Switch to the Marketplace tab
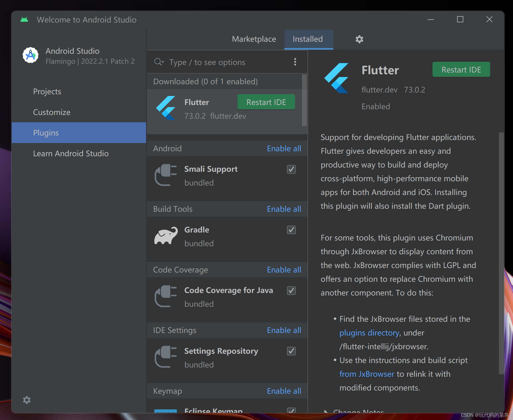This screenshot has height=420, width=513. [254, 39]
